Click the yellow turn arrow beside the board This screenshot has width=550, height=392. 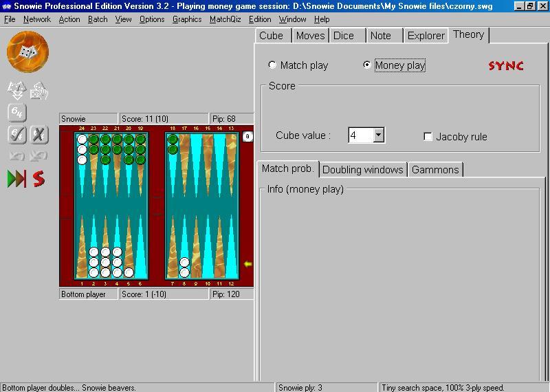[x=248, y=264]
